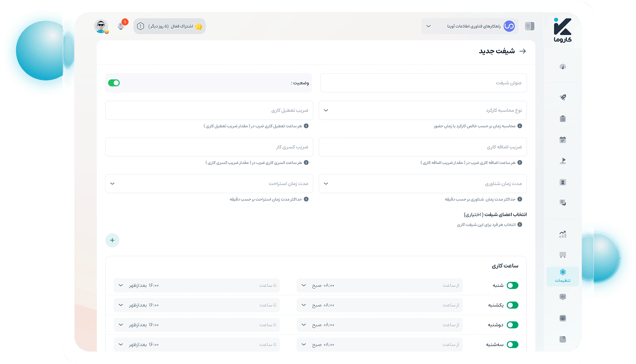Click the user avatar in the header
This screenshot has width=636, height=364.
[101, 26]
